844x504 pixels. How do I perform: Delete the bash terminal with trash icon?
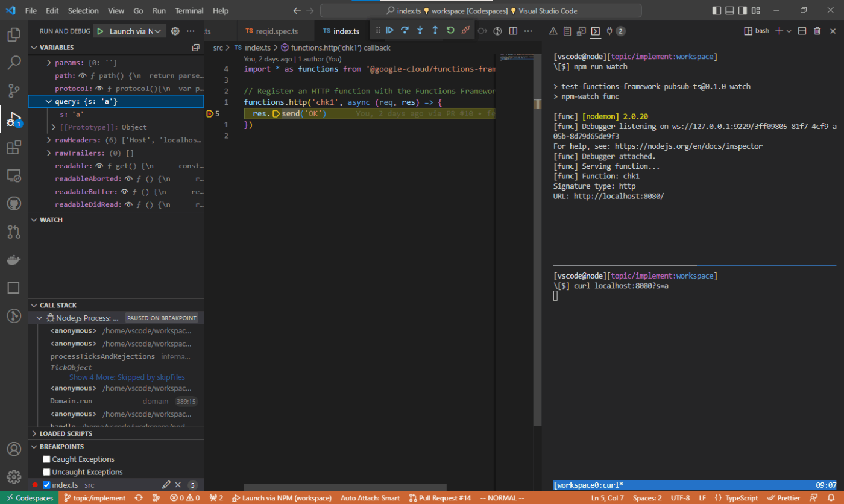click(x=817, y=31)
